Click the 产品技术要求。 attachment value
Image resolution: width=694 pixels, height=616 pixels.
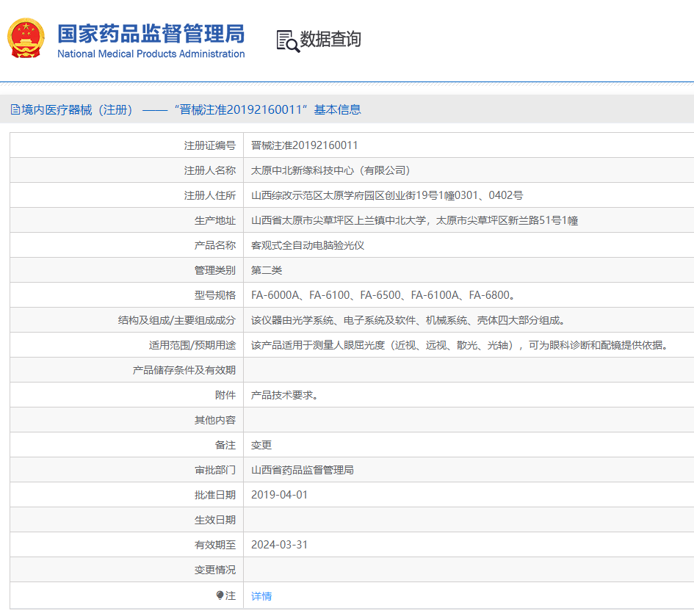tap(285, 395)
